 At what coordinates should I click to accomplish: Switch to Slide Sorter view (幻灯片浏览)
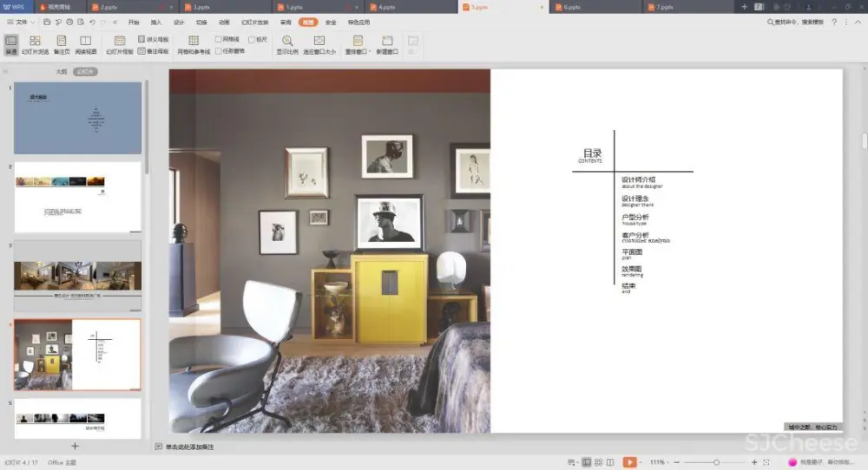click(x=35, y=45)
